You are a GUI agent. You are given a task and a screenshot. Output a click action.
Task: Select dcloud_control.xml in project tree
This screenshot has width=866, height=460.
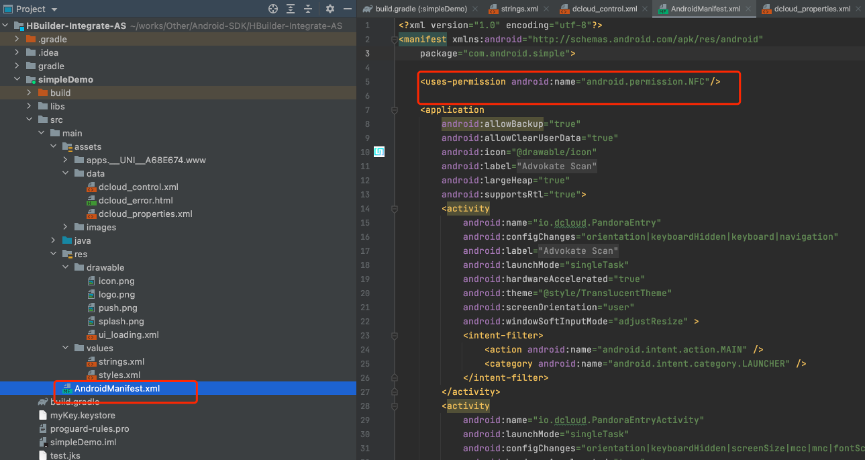138,187
